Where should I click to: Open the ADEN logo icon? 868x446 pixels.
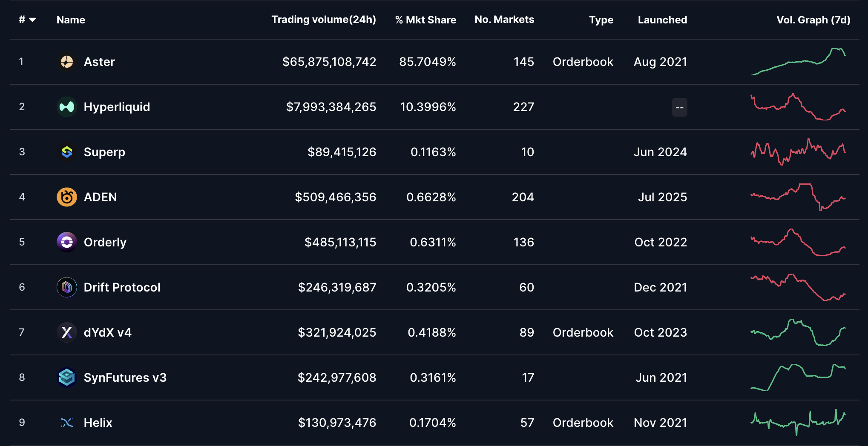click(x=67, y=197)
